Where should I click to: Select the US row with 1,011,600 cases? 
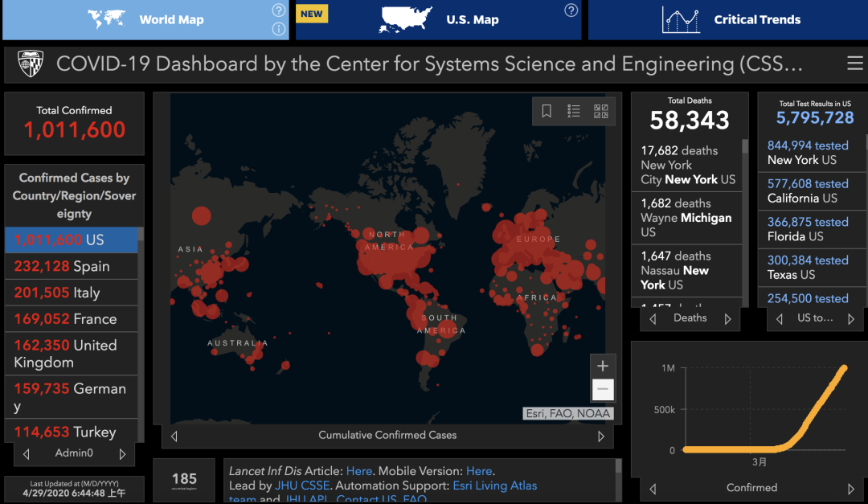[x=71, y=240]
